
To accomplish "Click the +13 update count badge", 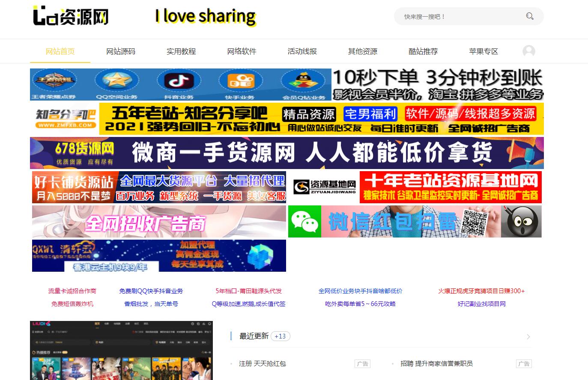I will tap(281, 336).
